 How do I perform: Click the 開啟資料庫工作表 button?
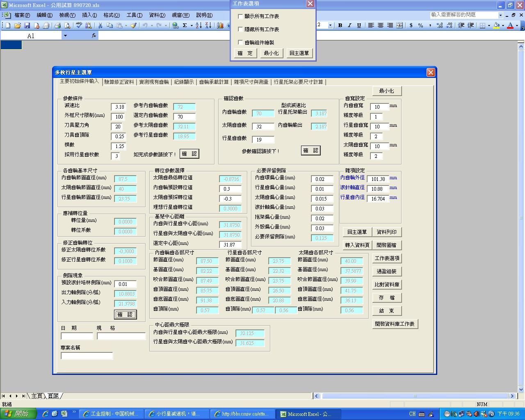click(x=395, y=324)
